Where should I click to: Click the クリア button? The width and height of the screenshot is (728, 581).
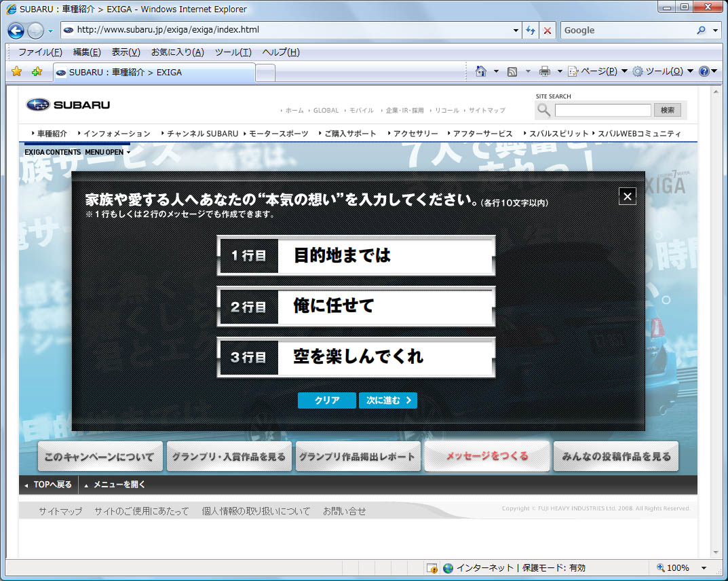327,400
